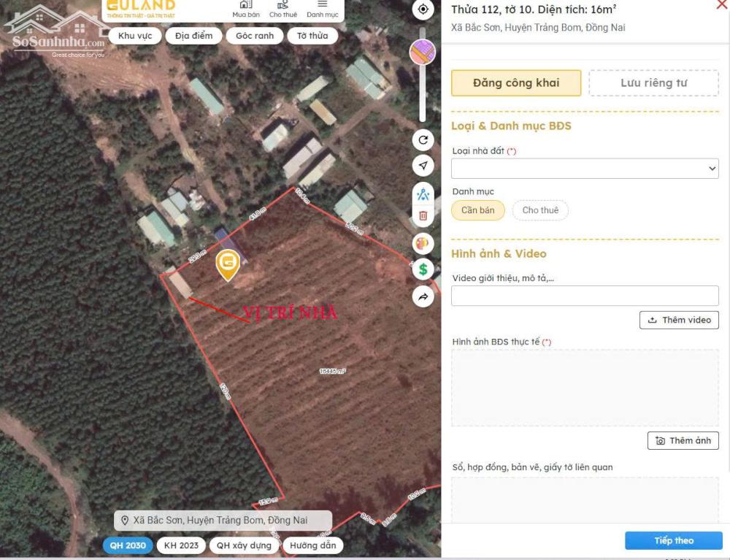Image resolution: width=730 pixels, height=560 pixels.
Task: Click the map layer opacity slider handle
Action: (422, 53)
